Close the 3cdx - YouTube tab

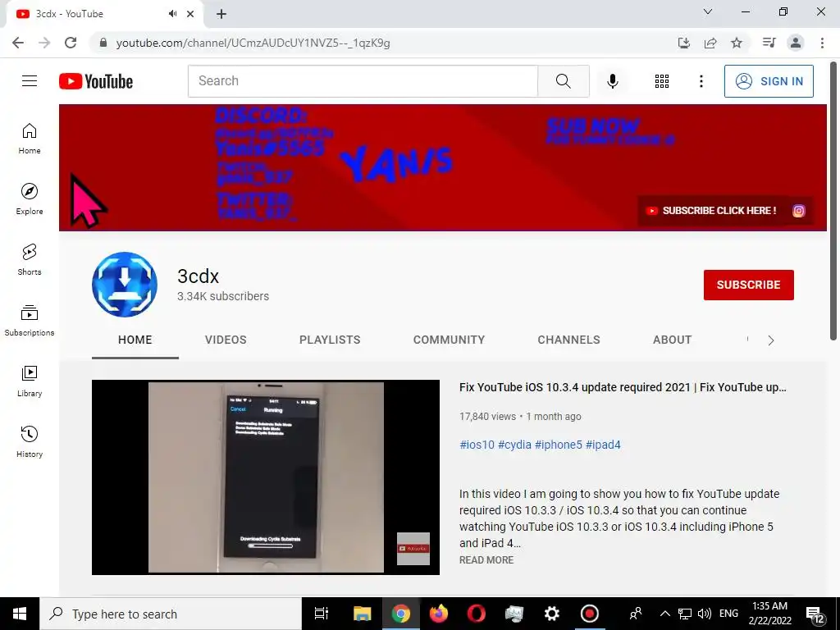190,14
